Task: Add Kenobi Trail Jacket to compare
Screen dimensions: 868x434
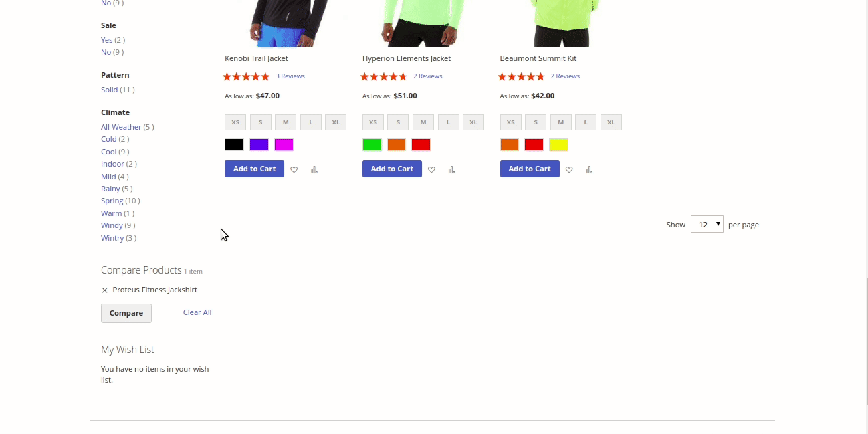Action: pos(314,170)
